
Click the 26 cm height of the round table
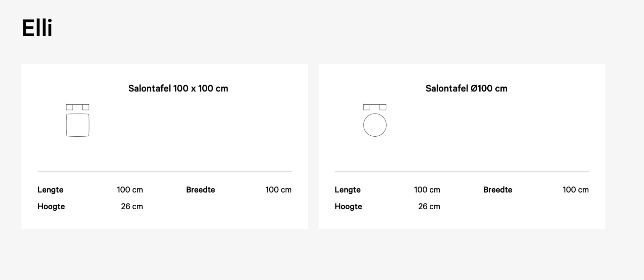click(429, 207)
